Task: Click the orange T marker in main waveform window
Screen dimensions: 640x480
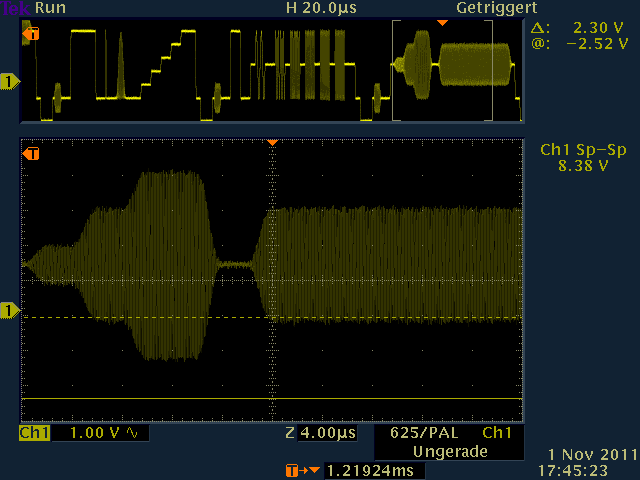Action: (31, 154)
